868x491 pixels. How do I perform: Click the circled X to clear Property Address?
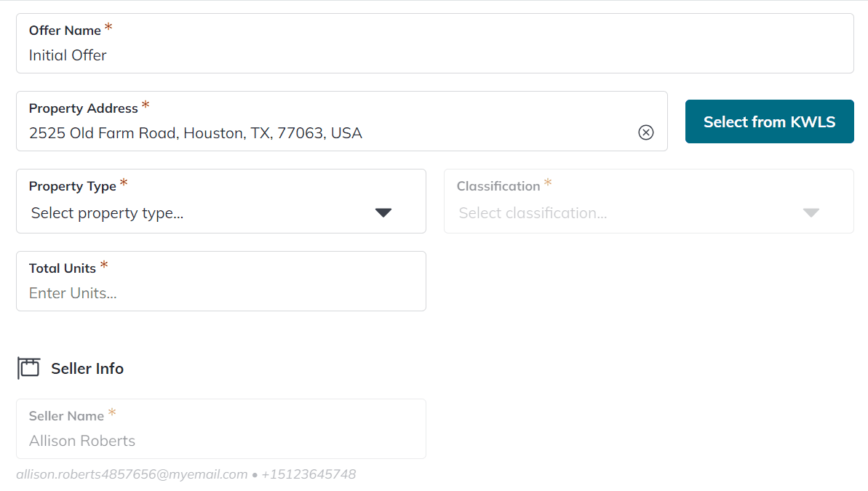coord(646,132)
